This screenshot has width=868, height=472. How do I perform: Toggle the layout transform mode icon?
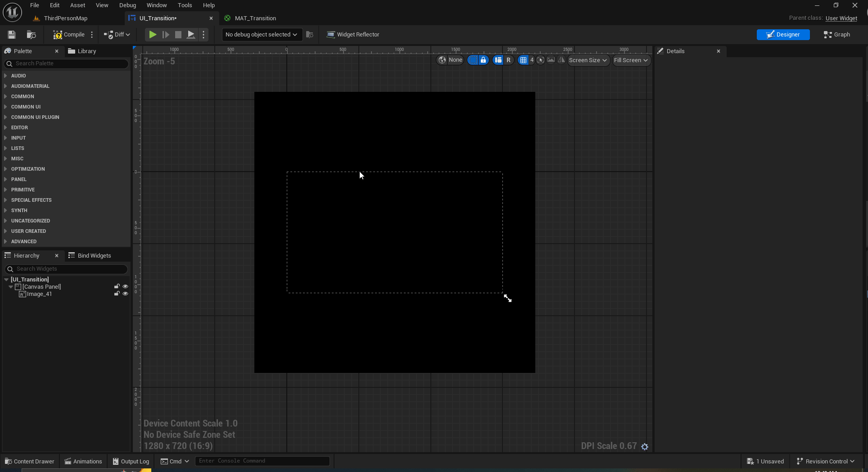pyautogui.click(x=498, y=60)
